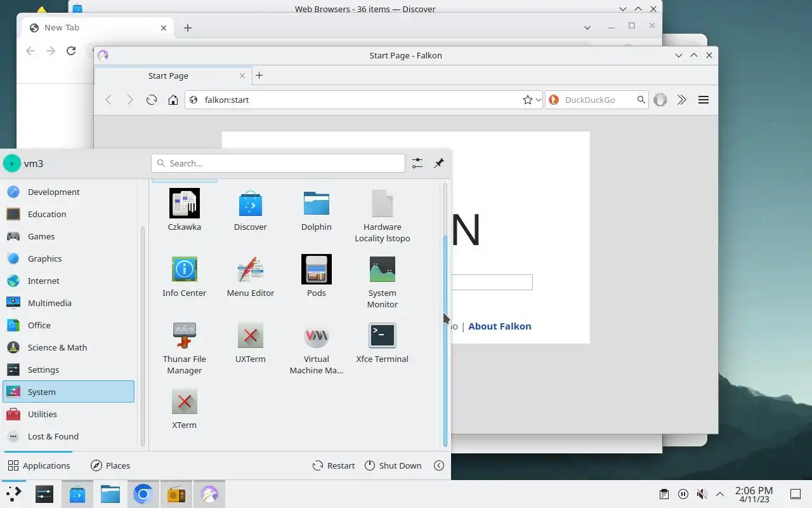Screen dimensions: 812x508
Task: Launch Dolphin file manager from grid
Action: [316, 210]
